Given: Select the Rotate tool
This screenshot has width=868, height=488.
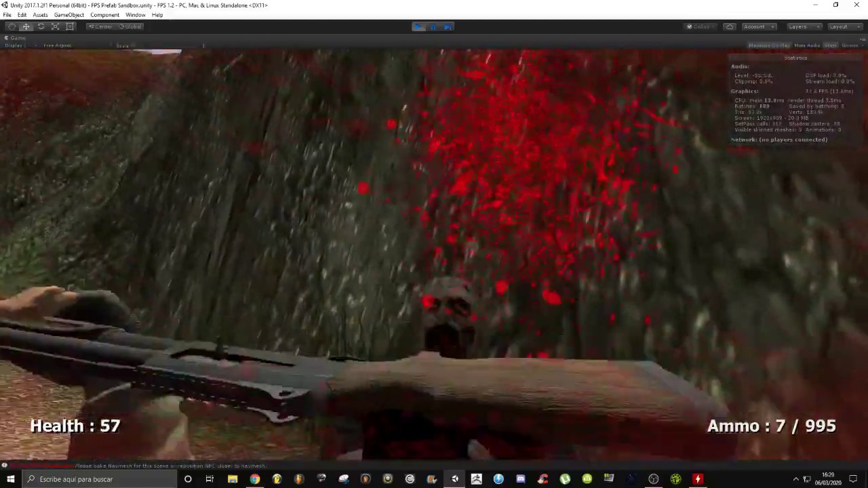Looking at the screenshot, I should tap(41, 26).
